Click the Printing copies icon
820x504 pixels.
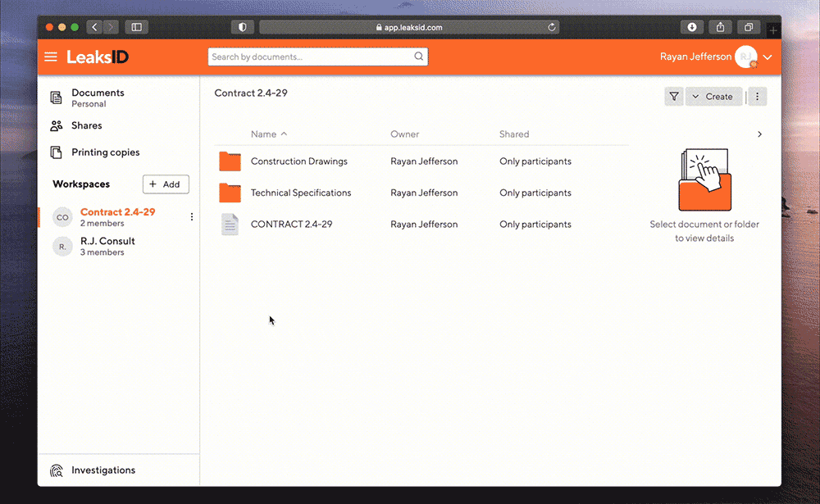(x=56, y=152)
